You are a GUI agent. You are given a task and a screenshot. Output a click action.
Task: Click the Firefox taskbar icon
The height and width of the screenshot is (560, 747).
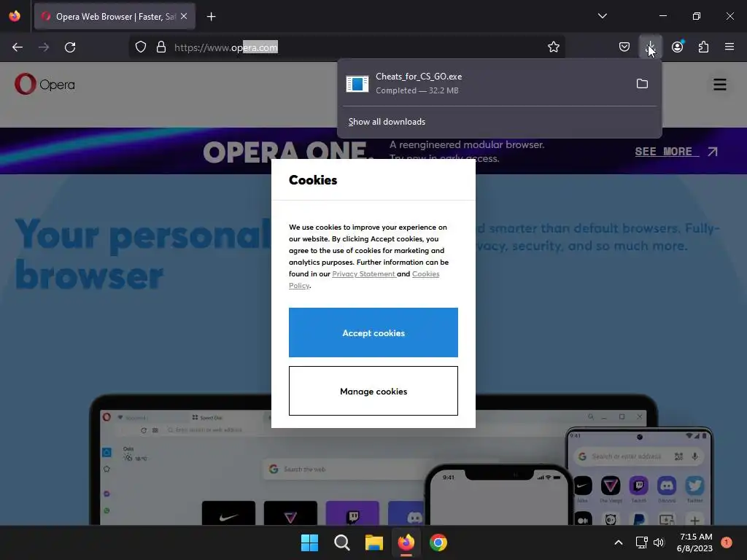coord(406,542)
